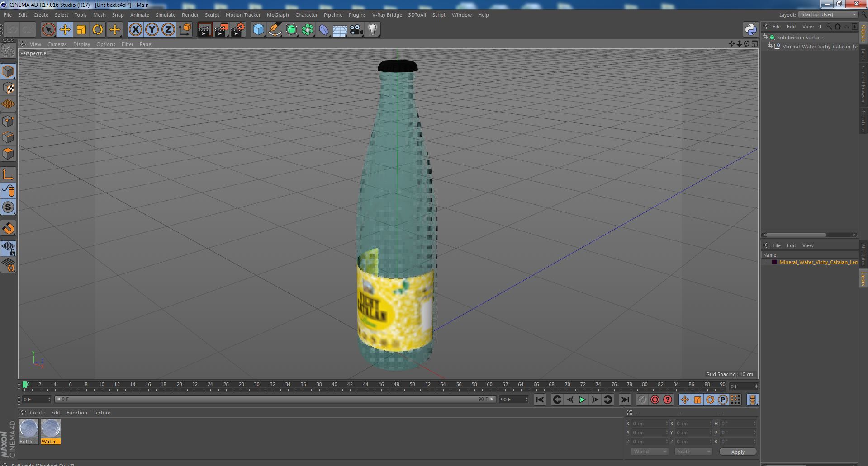The width and height of the screenshot is (868, 466).
Task: Add a Floor environment object
Action: (x=340, y=30)
